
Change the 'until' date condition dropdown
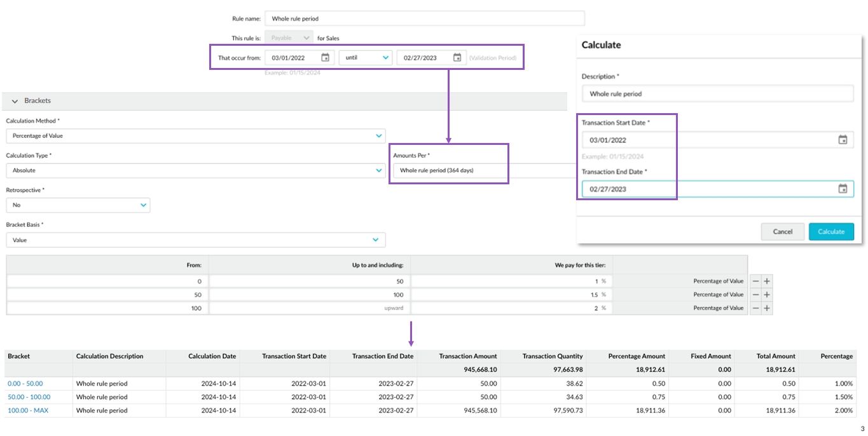pyautogui.click(x=366, y=58)
